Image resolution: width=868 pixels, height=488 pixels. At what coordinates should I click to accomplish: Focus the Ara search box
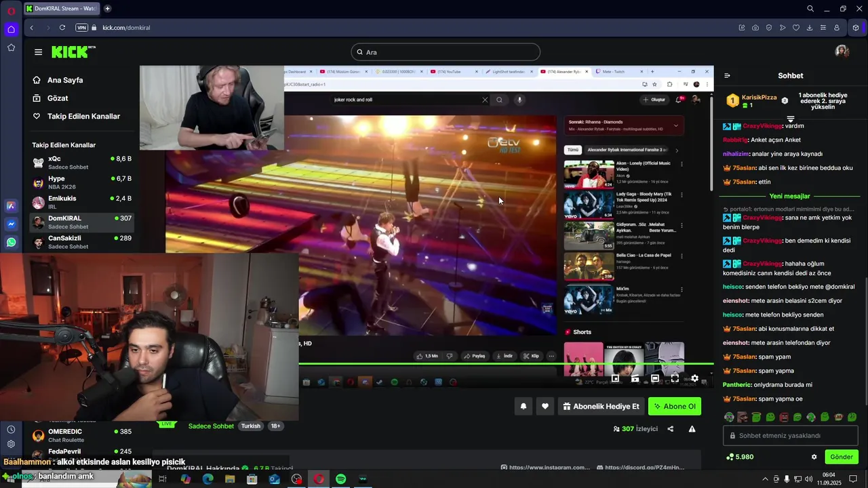coord(446,52)
